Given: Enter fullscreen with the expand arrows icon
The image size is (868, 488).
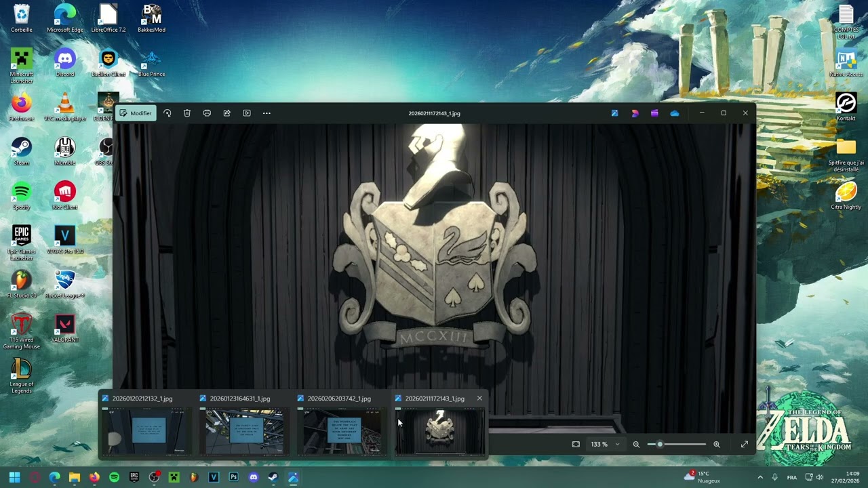Looking at the screenshot, I should pos(745,445).
